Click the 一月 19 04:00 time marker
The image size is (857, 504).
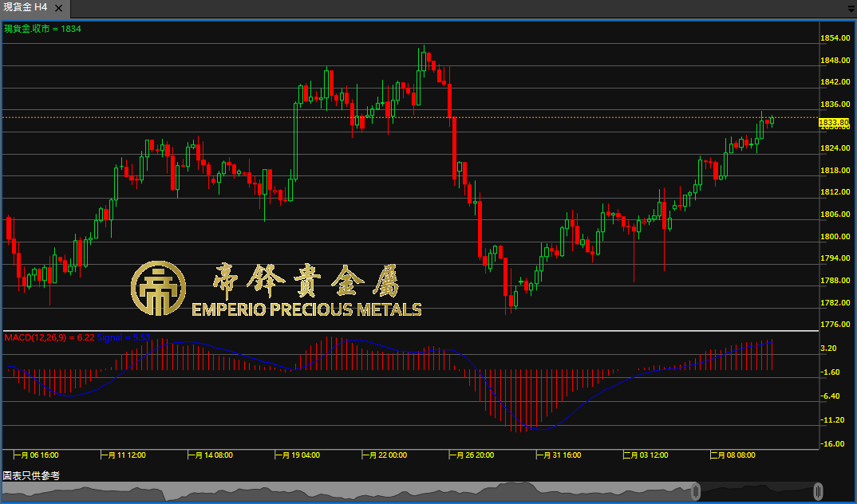point(302,455)
